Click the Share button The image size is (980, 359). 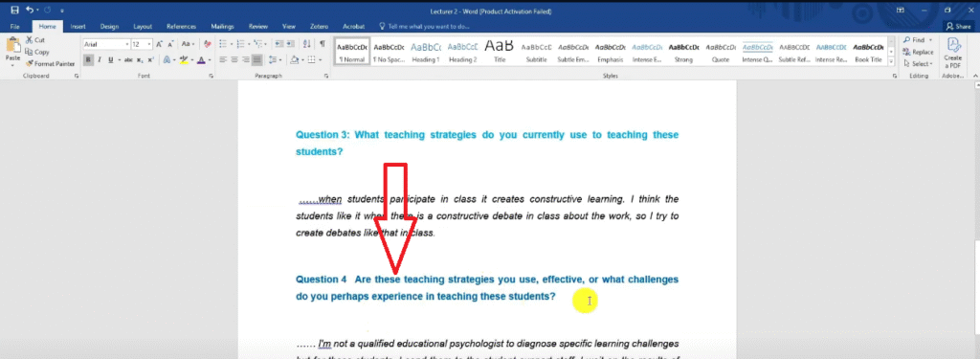(959, 27)
